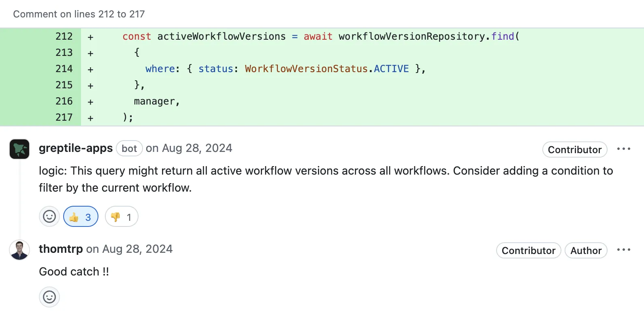Click the find method call
644x316 pixels.
tap(503, 36)
